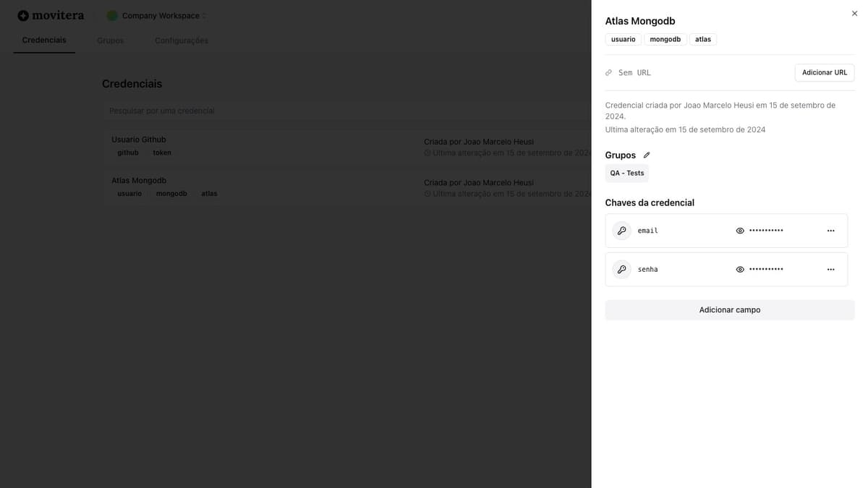Switch to the Grupos tab
This screenshot has height=488, width=868.
[x=110, y=40]
